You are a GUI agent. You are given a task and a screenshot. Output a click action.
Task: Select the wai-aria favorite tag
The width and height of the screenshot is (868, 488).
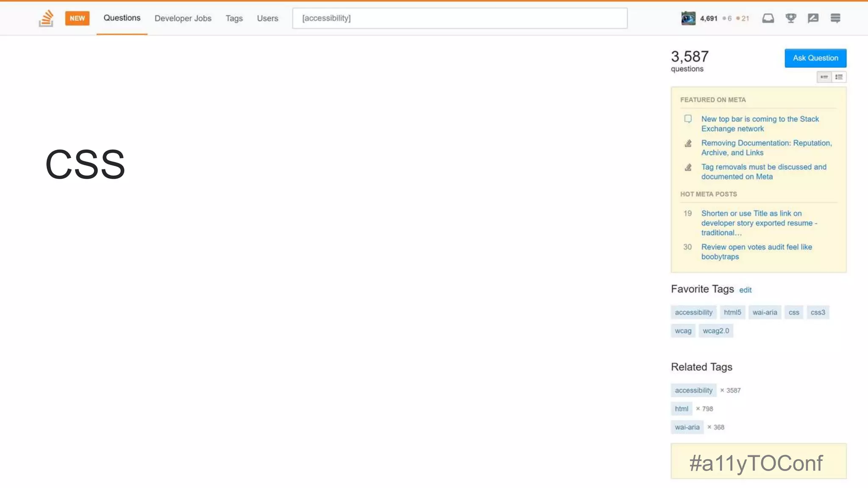point(765,312)
